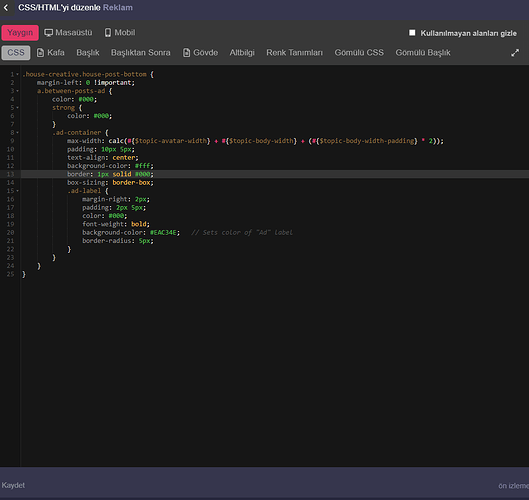529x500 pixels.
Task: Click 'font-weight: bold' line
Action: point(116,224)
